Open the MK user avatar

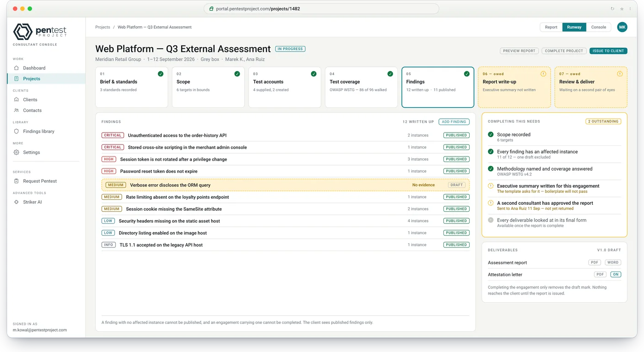622,27
